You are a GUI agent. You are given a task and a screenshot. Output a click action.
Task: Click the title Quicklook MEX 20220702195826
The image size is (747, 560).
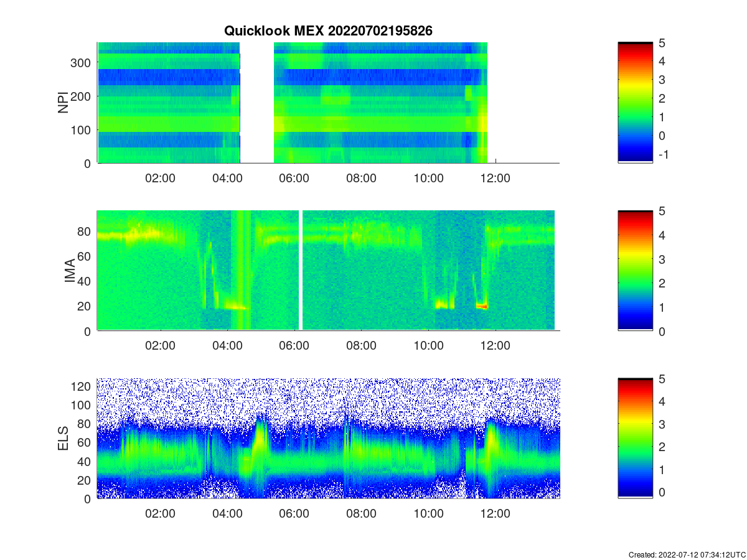point(328,30)
